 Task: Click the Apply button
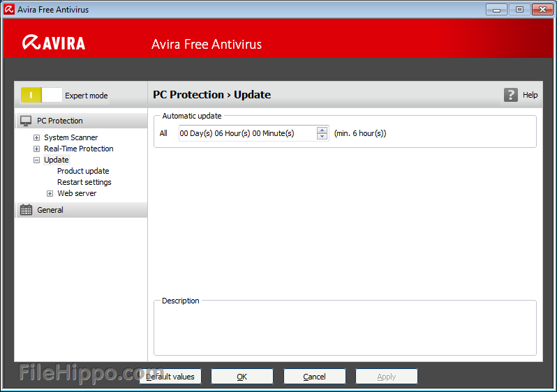point(387,377)
